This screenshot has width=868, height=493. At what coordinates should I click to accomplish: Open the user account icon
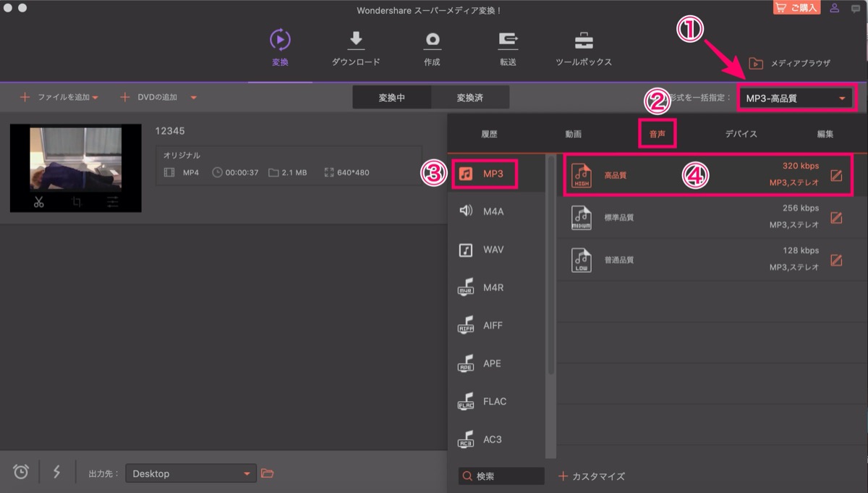click(x=835, y=8)
